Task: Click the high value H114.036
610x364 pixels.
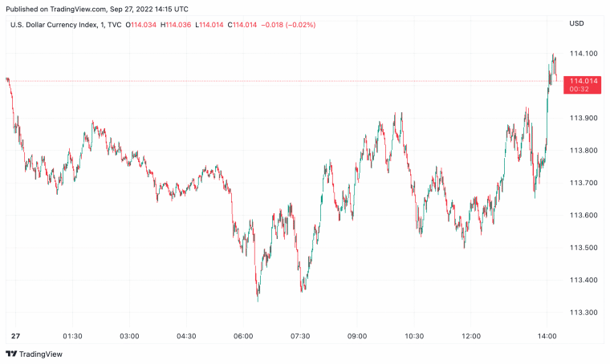Action: click(177, 24)
